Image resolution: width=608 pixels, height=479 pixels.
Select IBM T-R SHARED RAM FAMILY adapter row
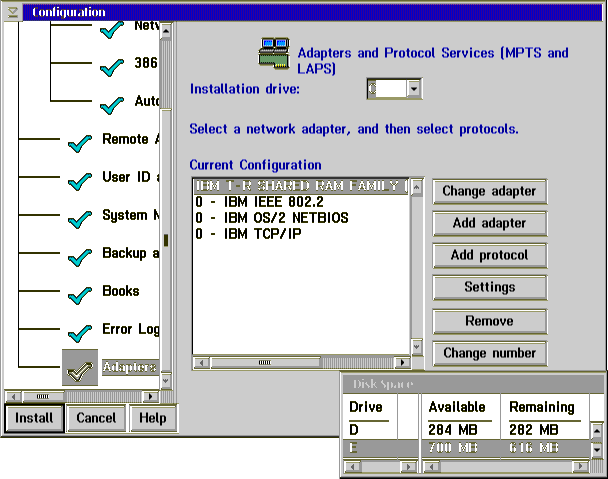point(301,186)
